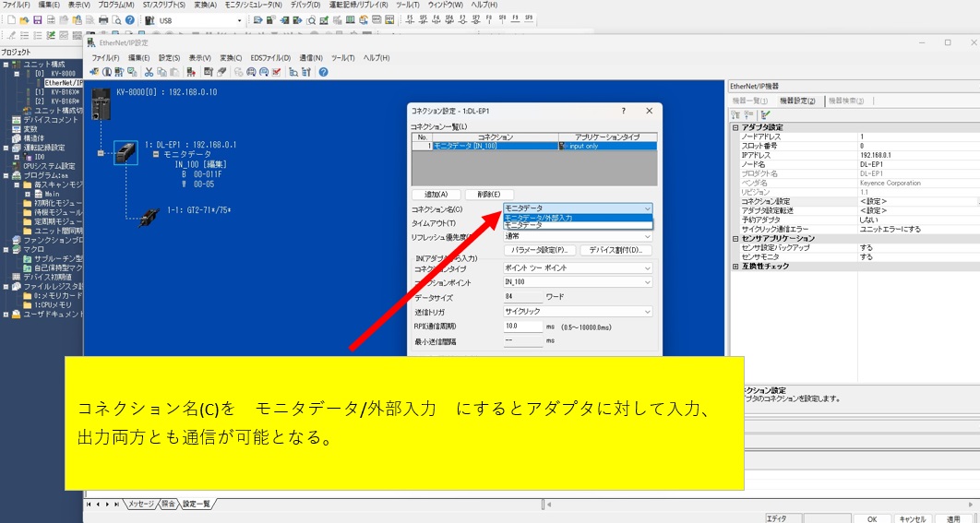Collapse the モニタデータ node under DL-EP1
Viewport: 980px width, 523px height.
click(x=155, y=154)
